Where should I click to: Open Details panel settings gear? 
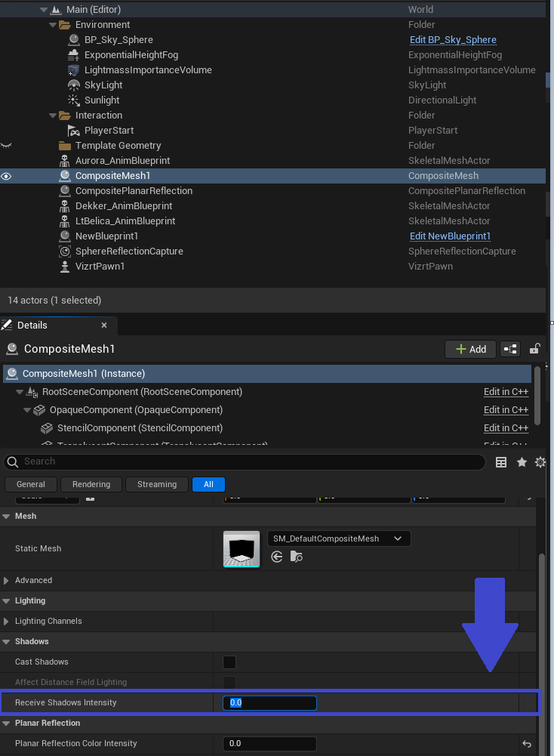pyautogui.click(x=540, y=462)
